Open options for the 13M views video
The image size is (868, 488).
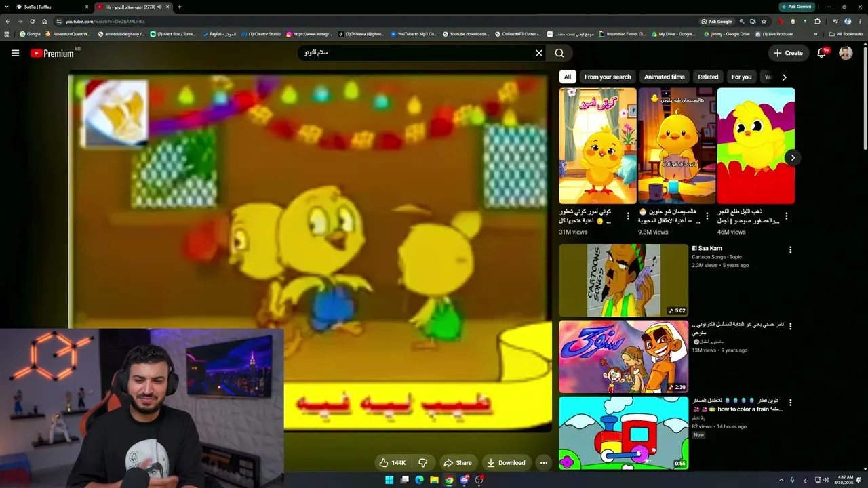tap(790, 326)
